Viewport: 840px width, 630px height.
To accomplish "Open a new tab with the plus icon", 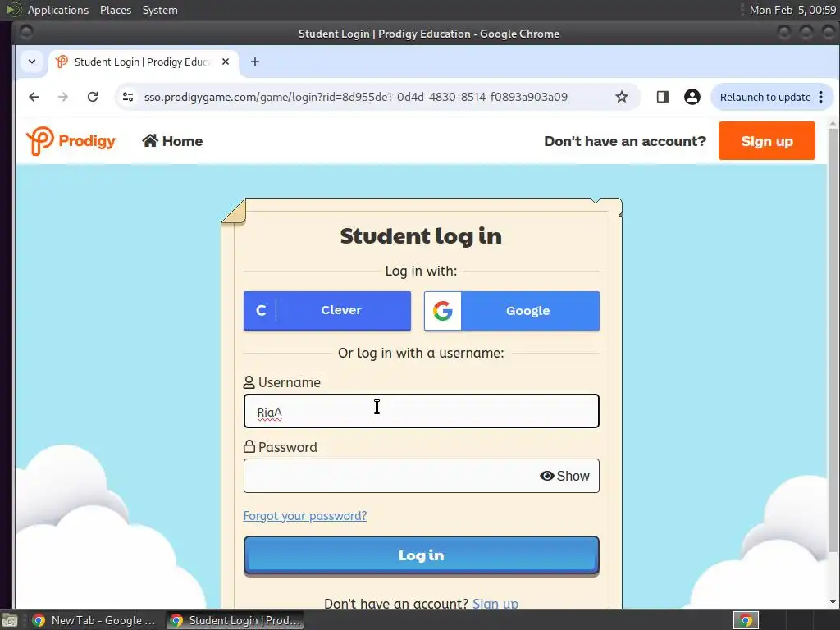I will point(255,62).
